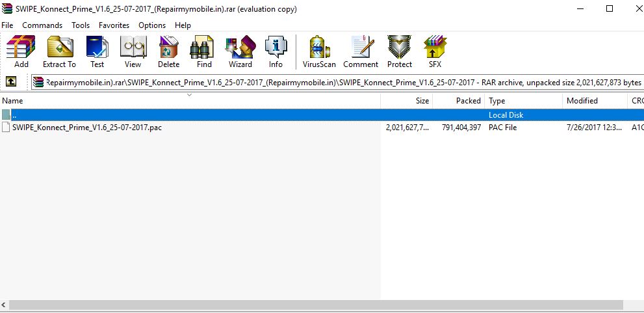Sort files by Name column
The image size is (644, 313).
tap(190, 101)
